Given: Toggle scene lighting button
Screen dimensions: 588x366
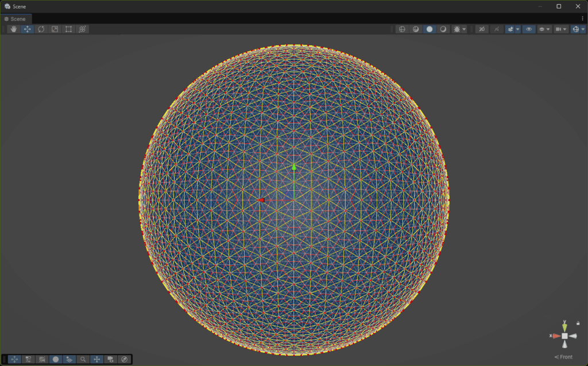Looking at the screenshot, I should pos(496,29).
